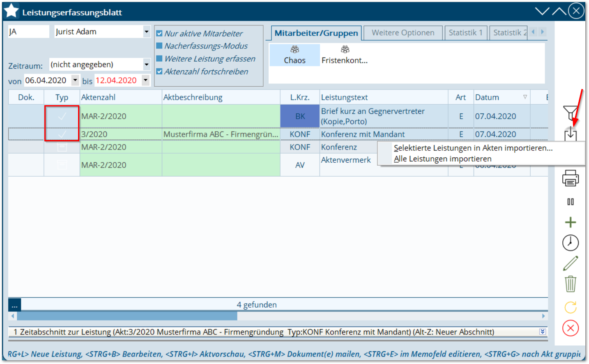The width and height of the screenshot is (589, 364).
Task: Open the filter funnel icon
Action: pyautogui.click(x=570, y=112)
